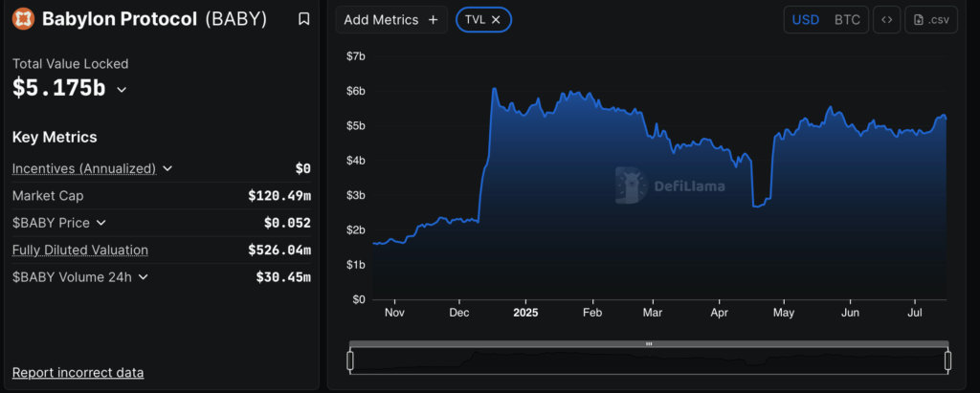This screenshot has height=393, width=980.
Task: Open the Add Metrics menu
Action: 391,19
